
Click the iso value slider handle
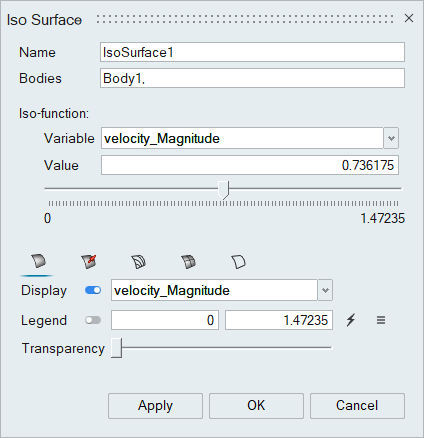click(x=224, y=190)
